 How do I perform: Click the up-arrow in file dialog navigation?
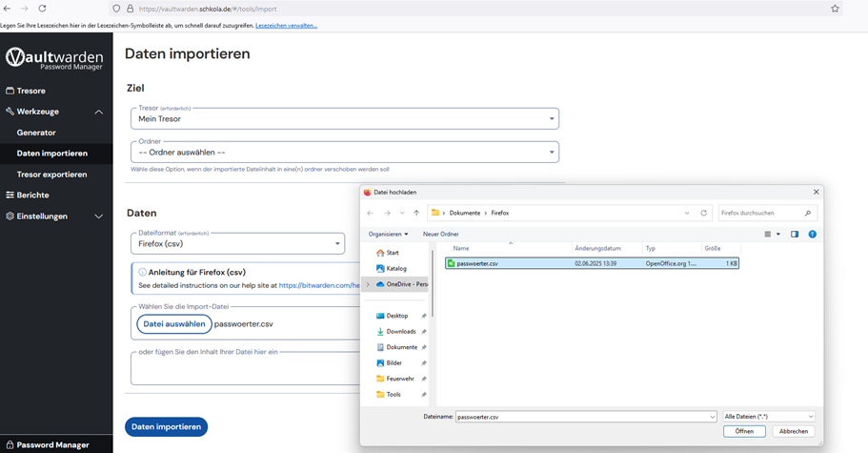pos(416,213)
